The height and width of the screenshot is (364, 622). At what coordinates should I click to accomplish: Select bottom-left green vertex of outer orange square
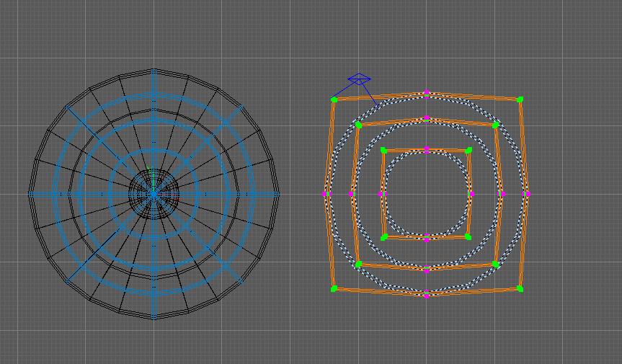tap(334, 288)
